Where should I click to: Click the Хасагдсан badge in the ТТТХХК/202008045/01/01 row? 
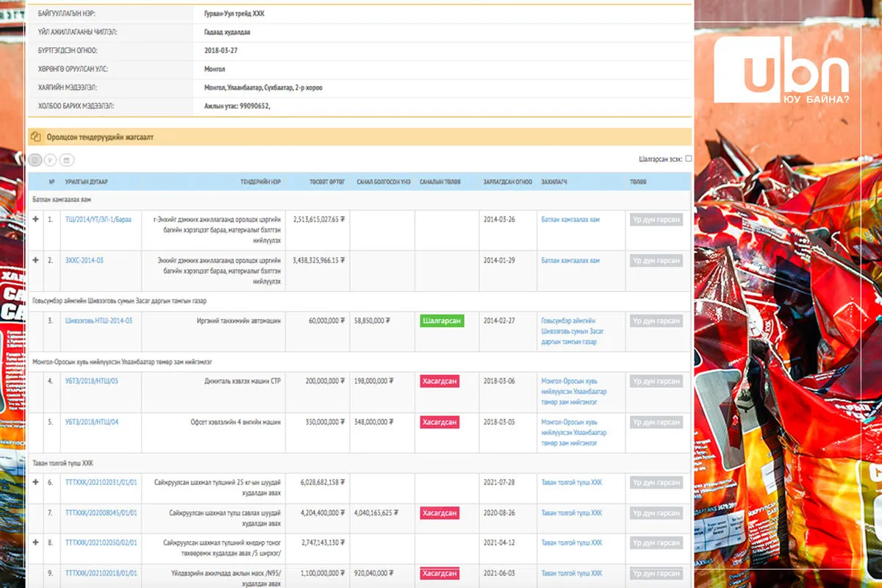click(440, 512)
